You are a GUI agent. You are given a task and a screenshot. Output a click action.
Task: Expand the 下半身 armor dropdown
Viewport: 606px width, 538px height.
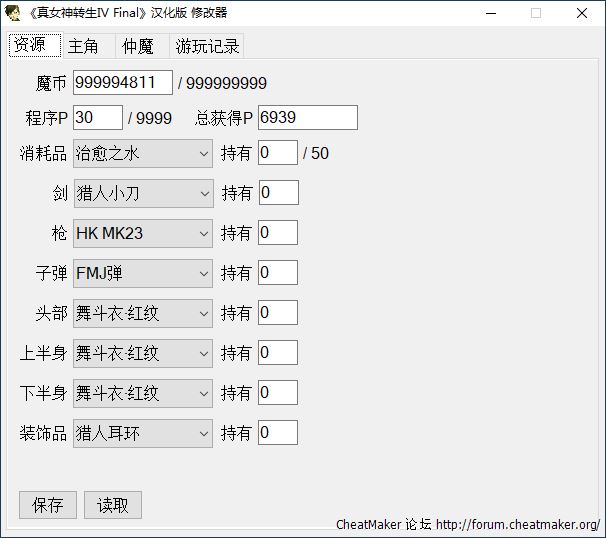pos(143,393)
